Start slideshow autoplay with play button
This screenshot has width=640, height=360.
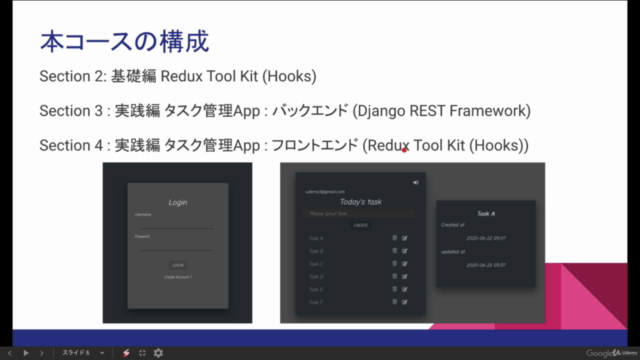tap(26, 353)
